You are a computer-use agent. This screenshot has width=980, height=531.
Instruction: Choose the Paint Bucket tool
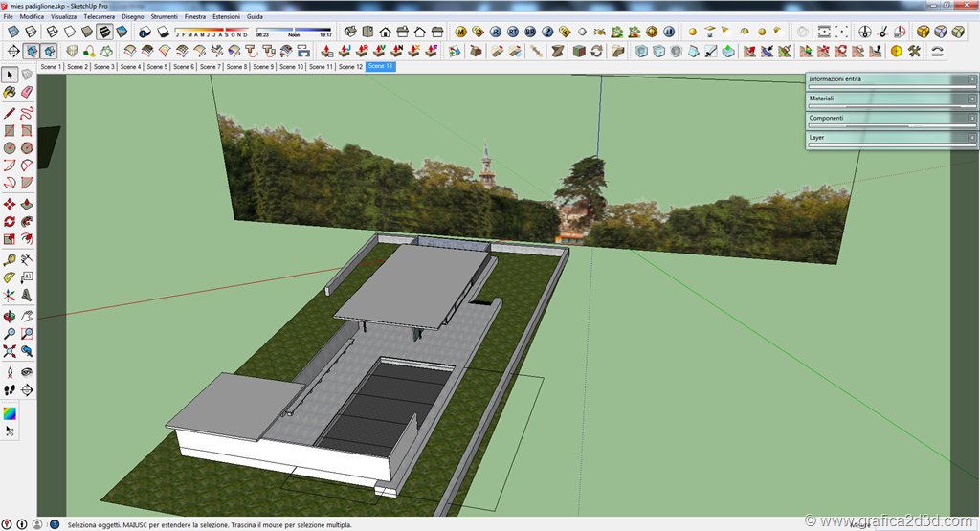pos(10,92)
